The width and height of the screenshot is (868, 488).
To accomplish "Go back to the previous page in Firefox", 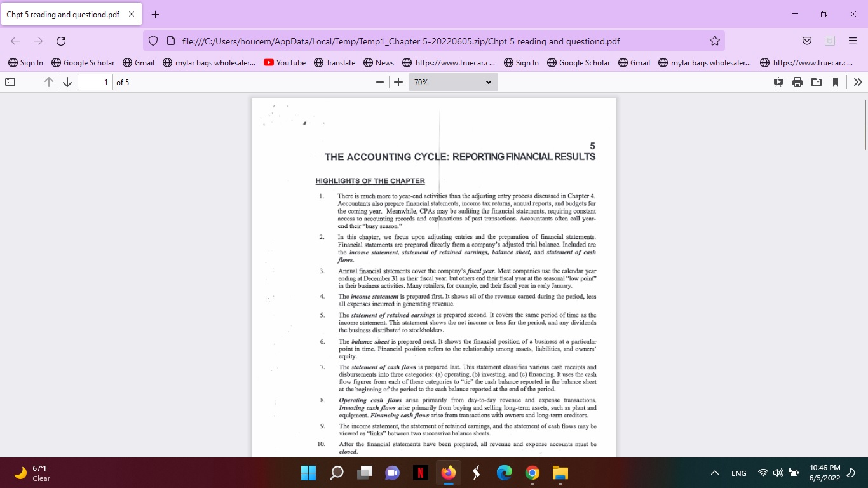I will (15, 41).
